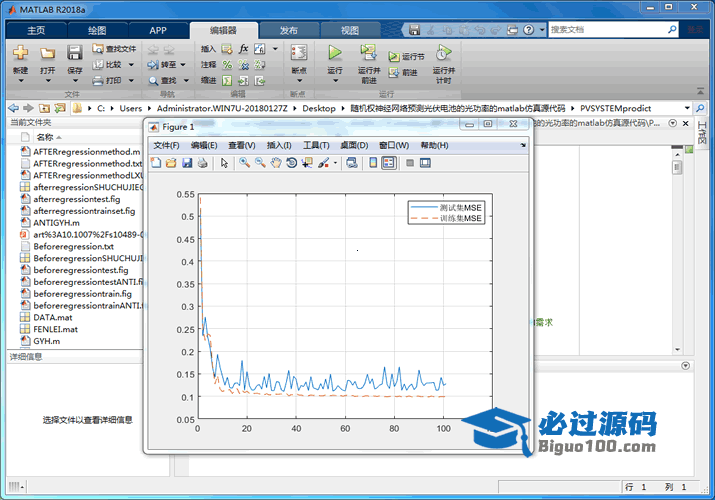Click the Save Figure disk icon

pos(186,163)
